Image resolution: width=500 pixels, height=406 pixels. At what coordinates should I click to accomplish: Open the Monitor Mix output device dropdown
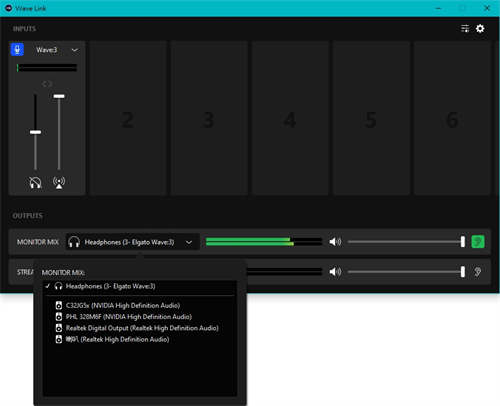coord(133,242)
